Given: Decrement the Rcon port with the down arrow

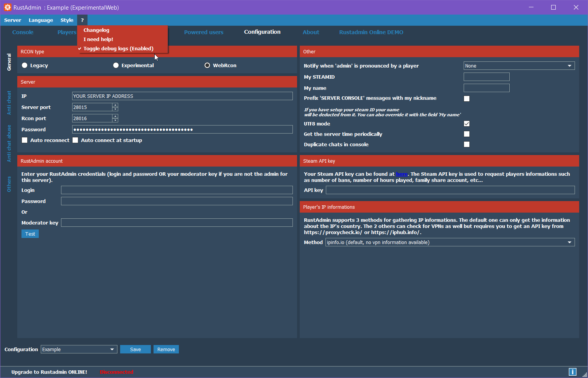Looking at the screenshot, I should [115, 120].
